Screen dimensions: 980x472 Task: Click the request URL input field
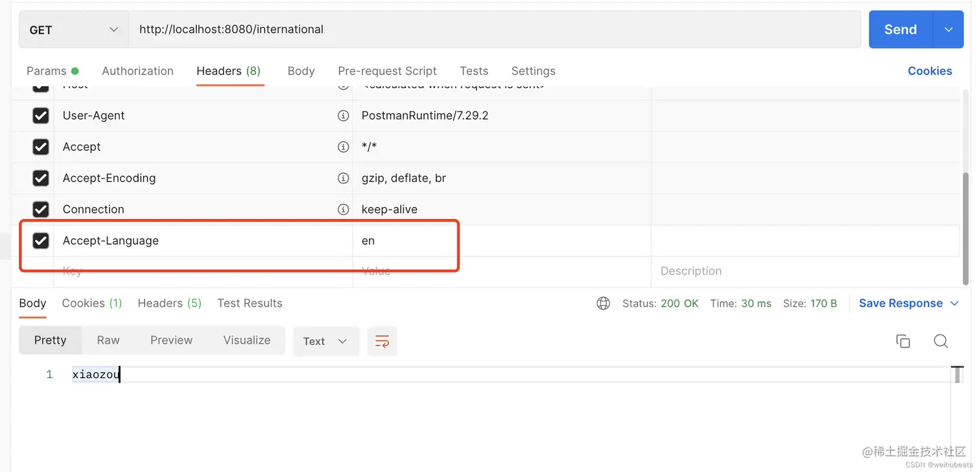[x=495, y=30]
